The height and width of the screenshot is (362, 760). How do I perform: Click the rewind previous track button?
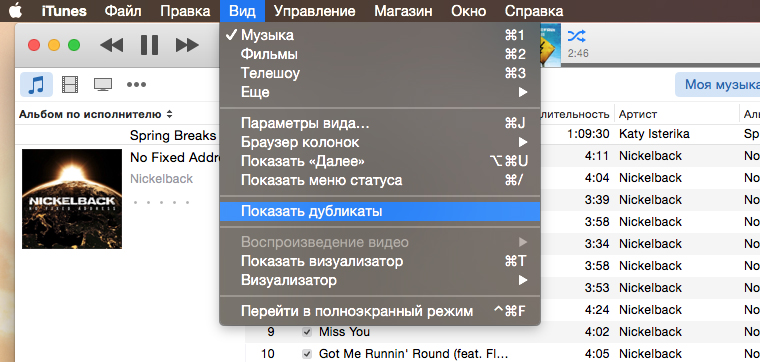click(x=111, y=45)
